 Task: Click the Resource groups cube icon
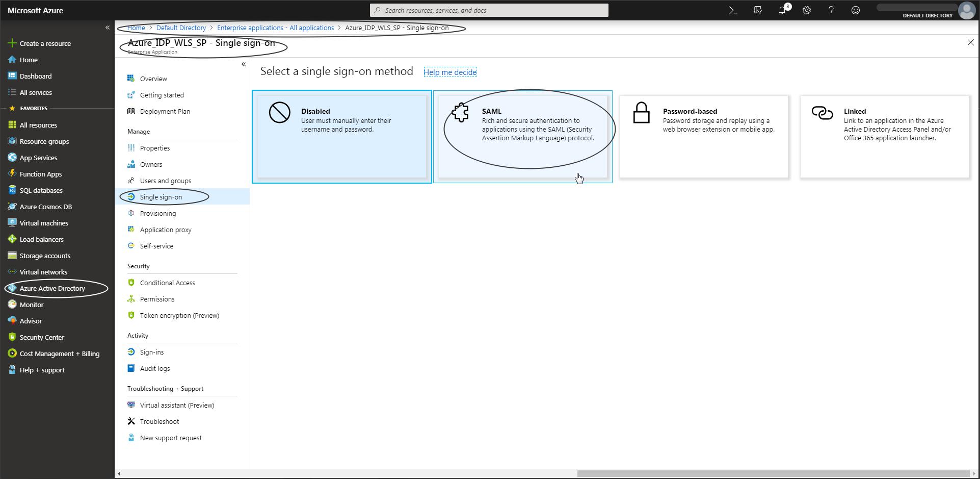click(x=12, y=141)
